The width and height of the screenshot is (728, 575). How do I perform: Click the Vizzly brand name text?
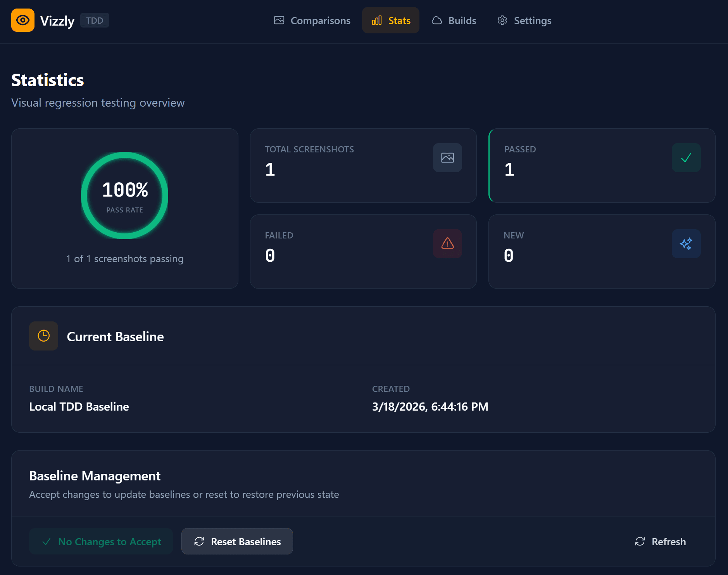57,21
